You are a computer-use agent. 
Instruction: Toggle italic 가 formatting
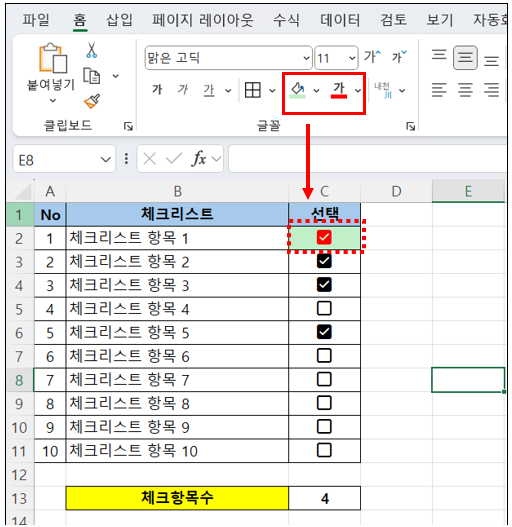click(x=183, y=90)
